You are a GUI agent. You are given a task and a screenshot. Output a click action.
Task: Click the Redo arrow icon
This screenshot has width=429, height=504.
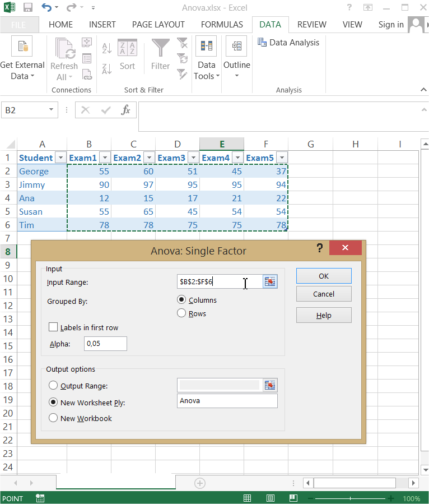point(71,7)
